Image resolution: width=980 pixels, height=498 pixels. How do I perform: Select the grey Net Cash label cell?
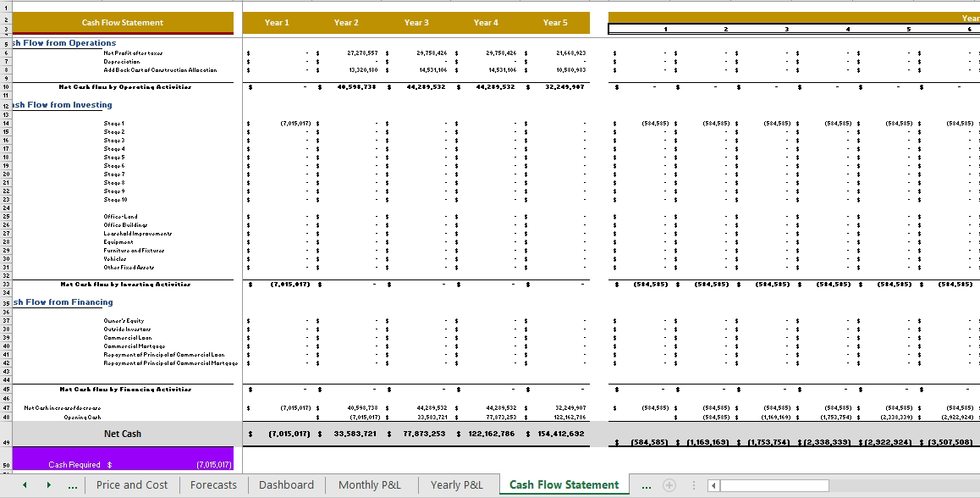pos(123,434)
